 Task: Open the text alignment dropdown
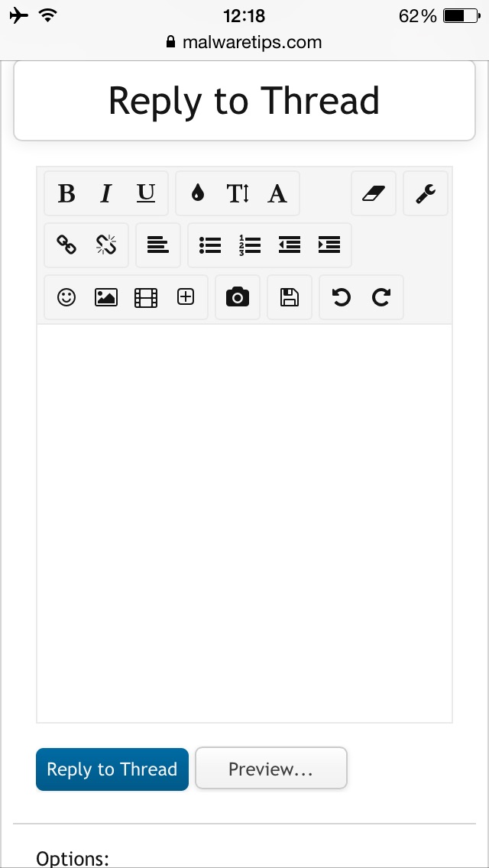point(158,245)
